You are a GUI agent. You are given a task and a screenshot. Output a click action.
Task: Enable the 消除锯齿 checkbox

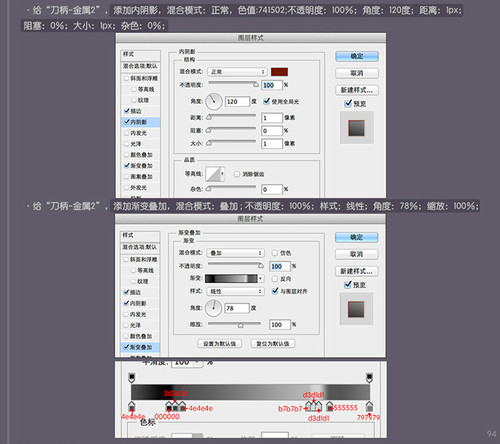point(237,174)
